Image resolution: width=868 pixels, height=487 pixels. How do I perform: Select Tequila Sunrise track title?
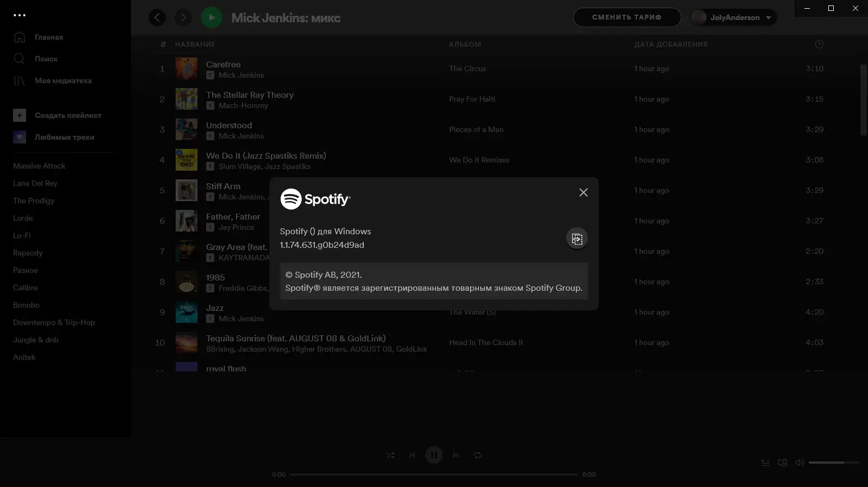(296, 338)
